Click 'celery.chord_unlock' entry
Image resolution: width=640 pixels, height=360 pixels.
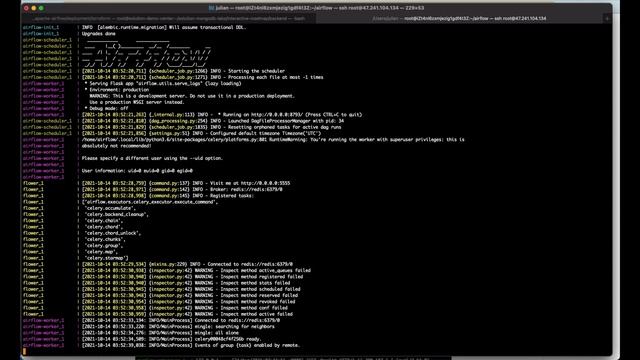click(113, 233)
